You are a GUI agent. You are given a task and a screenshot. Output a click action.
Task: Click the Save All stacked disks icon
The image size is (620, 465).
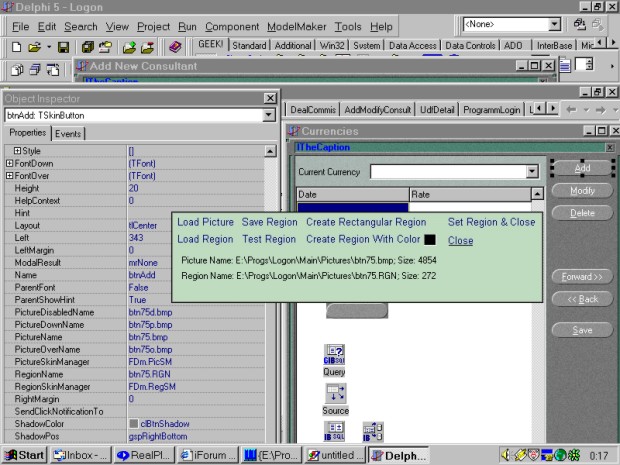[x=87, y=47]
